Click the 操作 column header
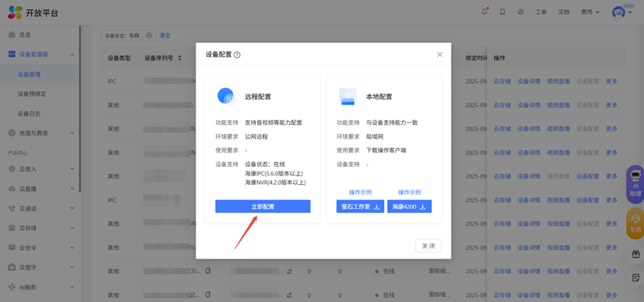Screen dimensions: 644x302 500,58
